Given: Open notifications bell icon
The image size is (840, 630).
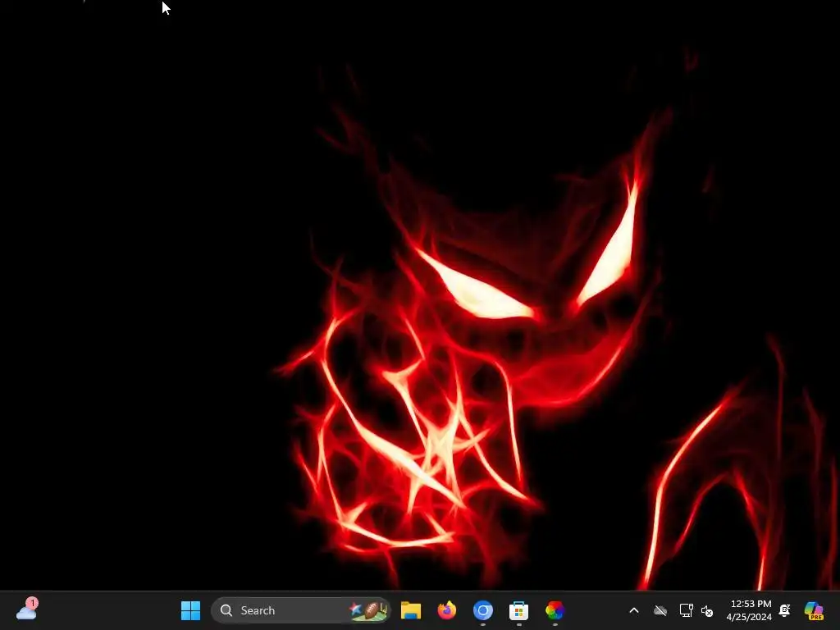Looking at the screenshot, I should point(785,610).
